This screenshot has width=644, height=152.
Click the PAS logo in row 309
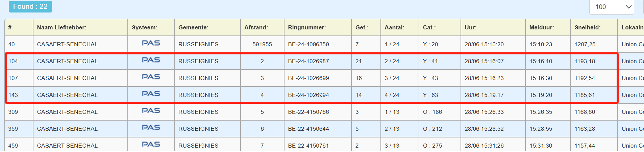151,111
